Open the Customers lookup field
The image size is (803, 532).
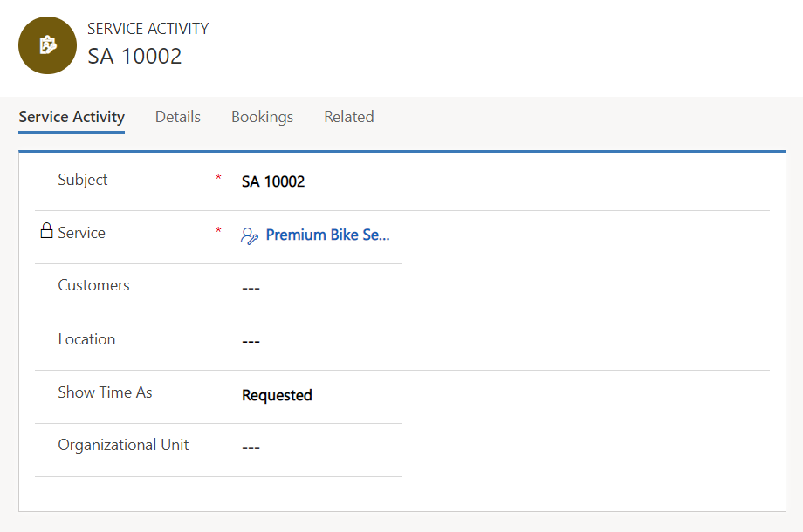(x=251, y=287)
